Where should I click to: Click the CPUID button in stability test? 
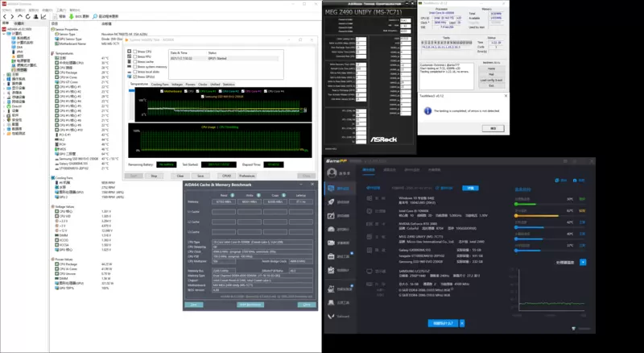tap(226, 176)
